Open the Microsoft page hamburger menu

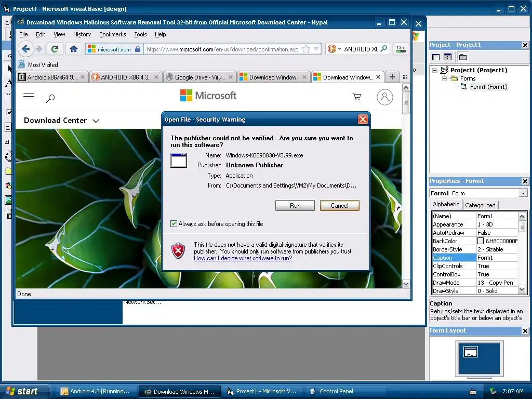pos(29,96)
